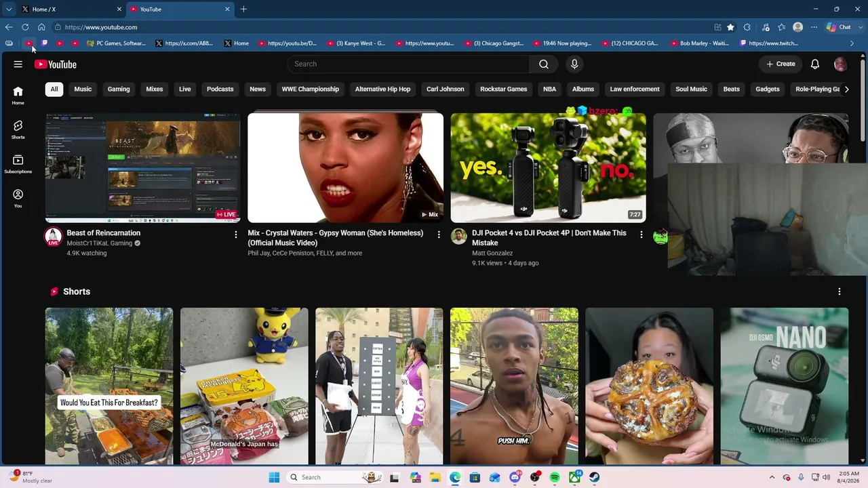
Task: Click the favorites star in address bar
Action: (x=730, y=27)
